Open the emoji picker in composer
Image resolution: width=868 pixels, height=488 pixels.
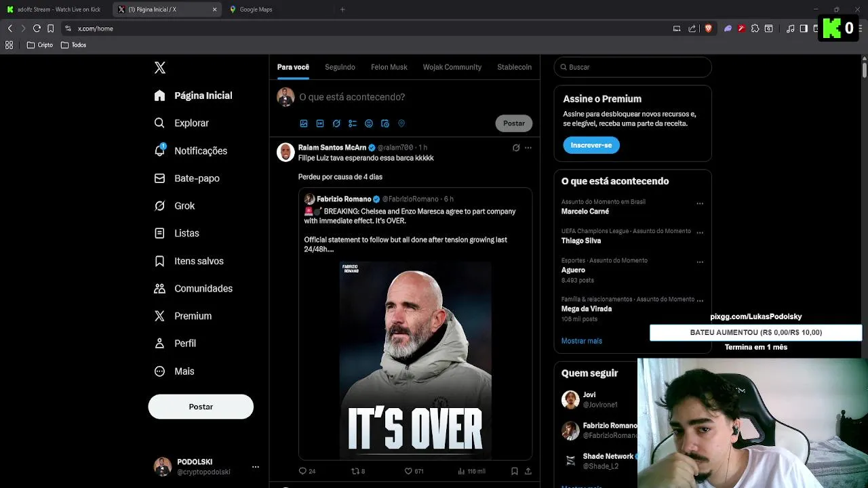click(x=369, y=123)
